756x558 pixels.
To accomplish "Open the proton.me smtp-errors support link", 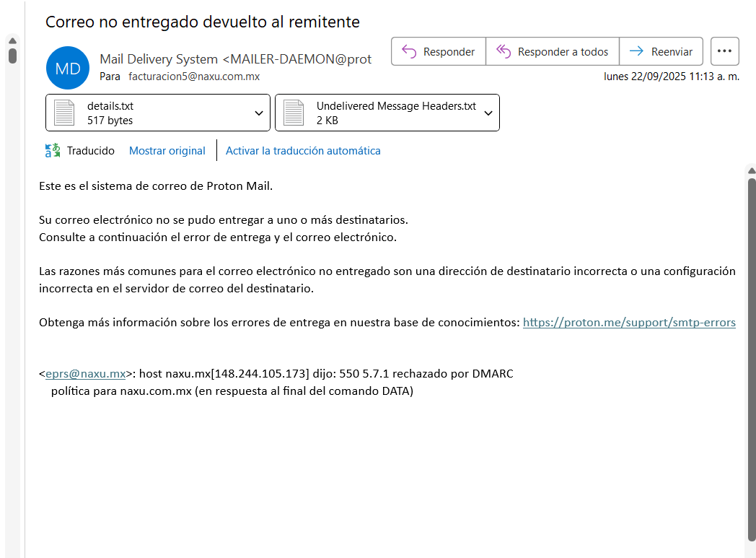I will (629, 323).
